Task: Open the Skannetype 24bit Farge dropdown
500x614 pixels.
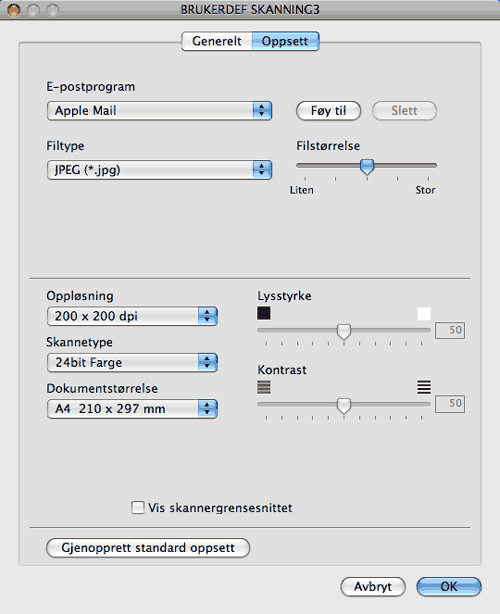Action: tap(132, 362)
